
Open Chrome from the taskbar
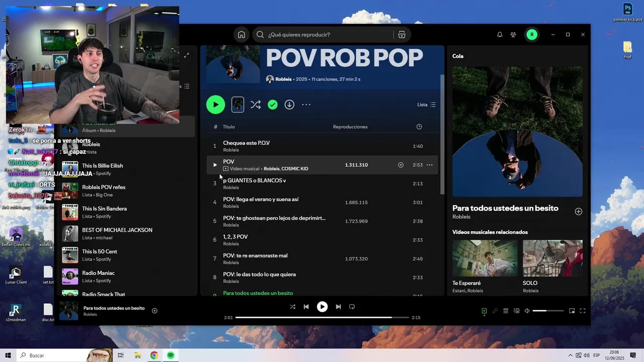(154, 355)
